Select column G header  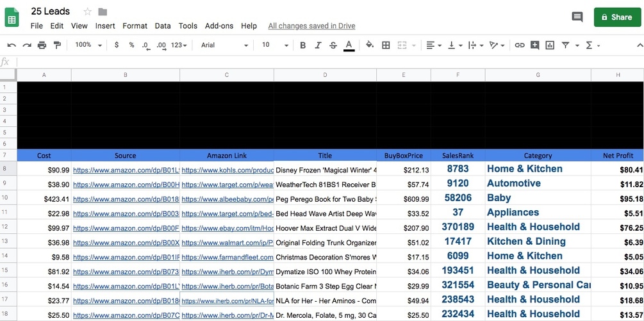point(538,75)
